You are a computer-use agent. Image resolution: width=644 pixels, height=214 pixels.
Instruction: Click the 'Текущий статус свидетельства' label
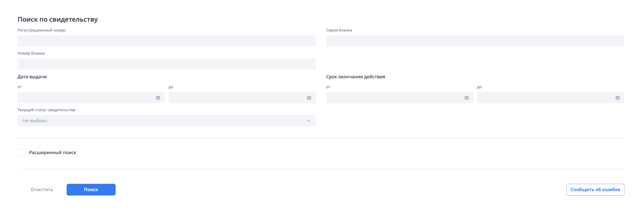pos(46,110)
